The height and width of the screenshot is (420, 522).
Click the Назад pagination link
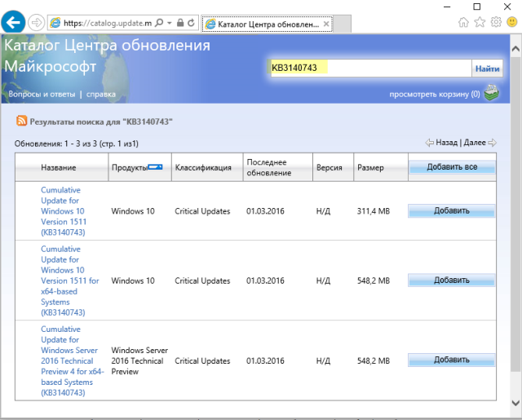[x=446, y=143]
